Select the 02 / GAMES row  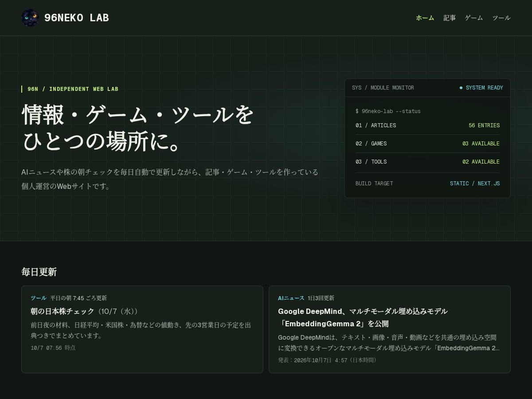(427, 144)
